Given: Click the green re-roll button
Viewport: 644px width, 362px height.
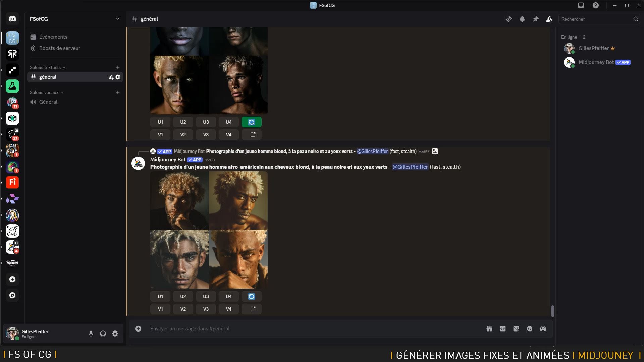Looking at the screenshot, I should (251, 122).
